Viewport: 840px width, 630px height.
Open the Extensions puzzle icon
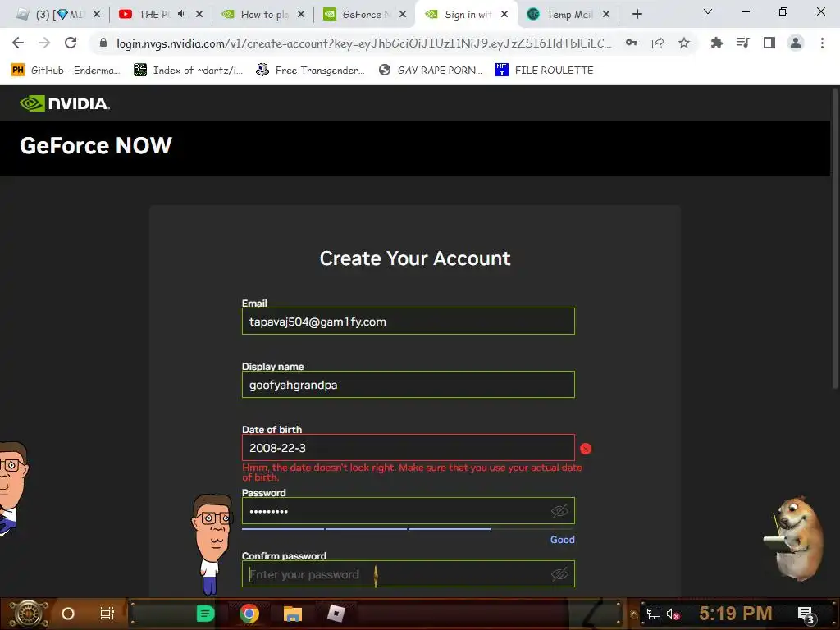(x=716, y=43)
